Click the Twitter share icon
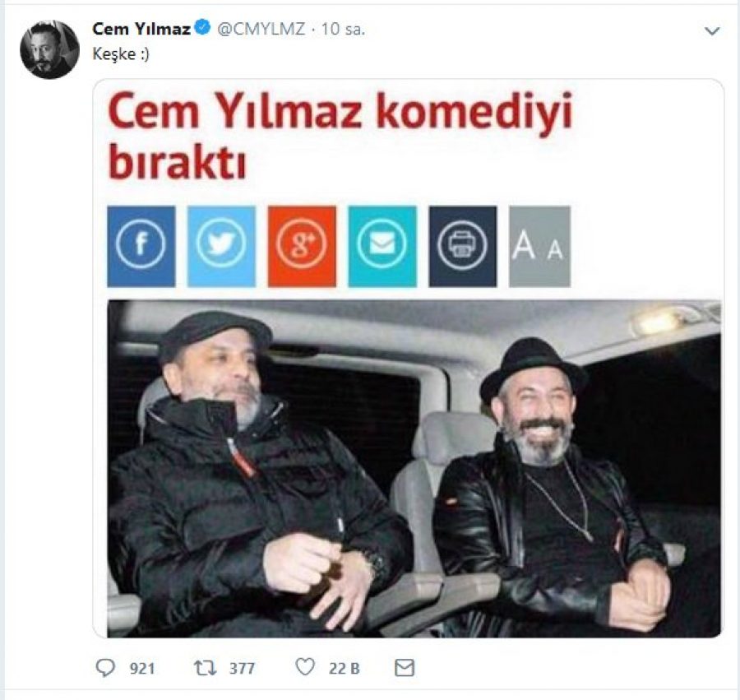Screen dimensions: 740x700 click(221, 246)
